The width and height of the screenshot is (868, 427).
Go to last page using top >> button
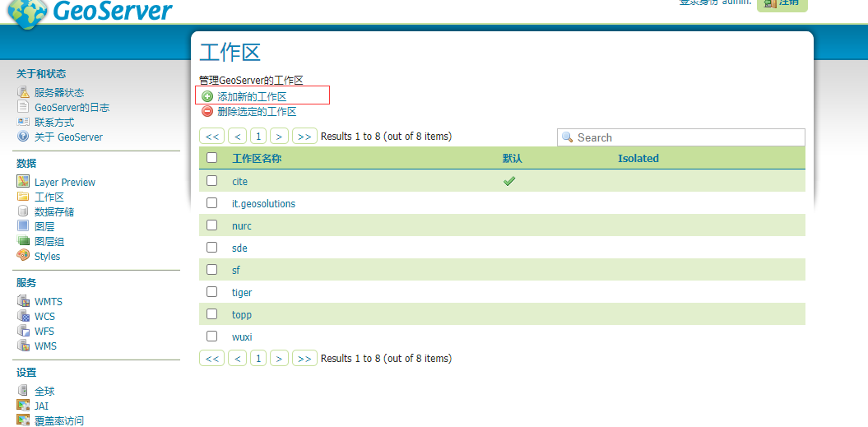click(x=304, y=137)
